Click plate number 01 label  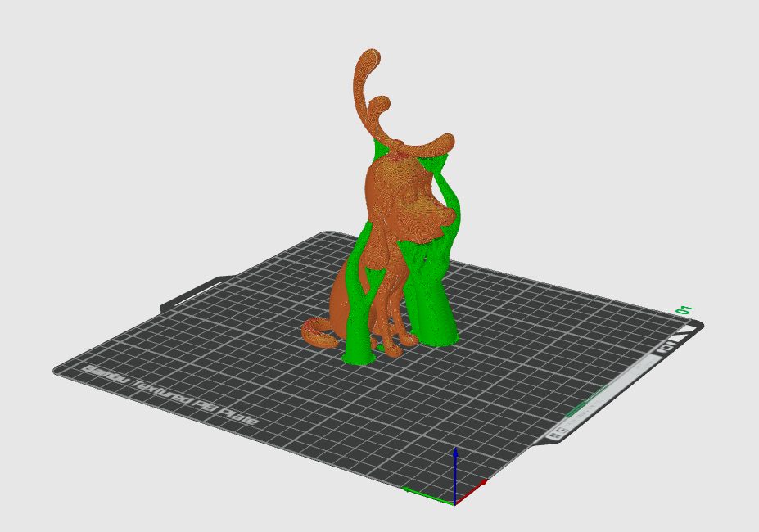684,310
